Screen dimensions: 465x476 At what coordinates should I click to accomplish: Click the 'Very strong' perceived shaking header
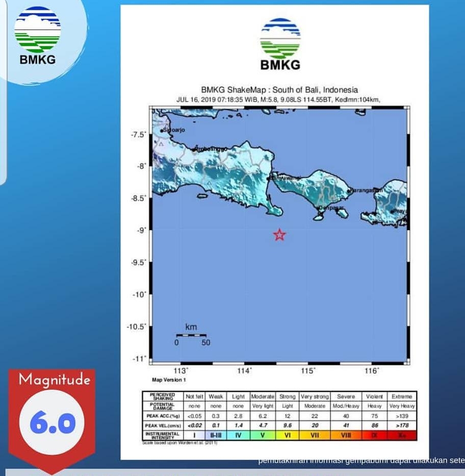tap(315, 396)
